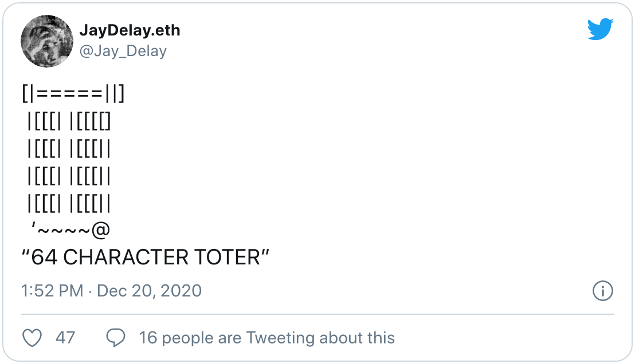The height and width of the screenshot is (364, 635).
Task: Open the circled info icon
Action: [602, 291]
